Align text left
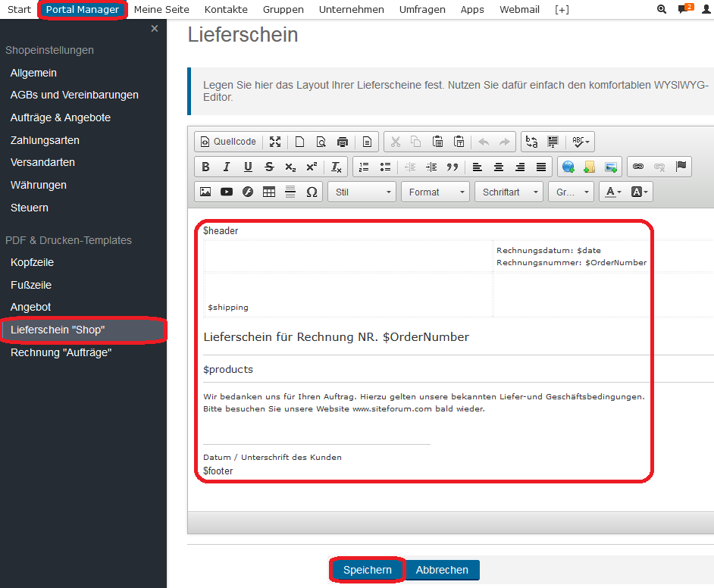 click(478, 167)
